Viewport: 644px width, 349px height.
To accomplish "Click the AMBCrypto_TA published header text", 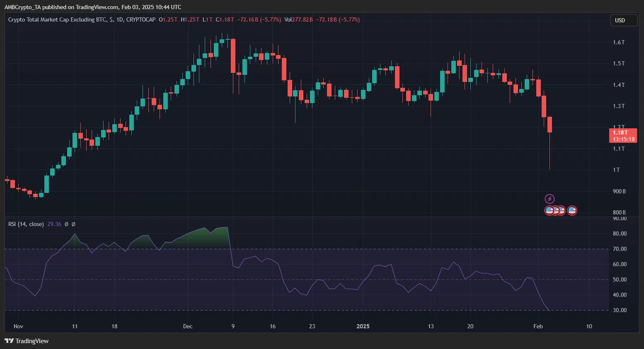I will point(93,7).
